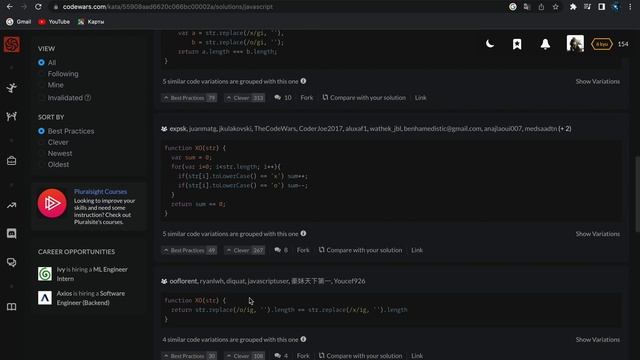
Task: Show Variations for the first solution
Action: (x=598, y=82)
